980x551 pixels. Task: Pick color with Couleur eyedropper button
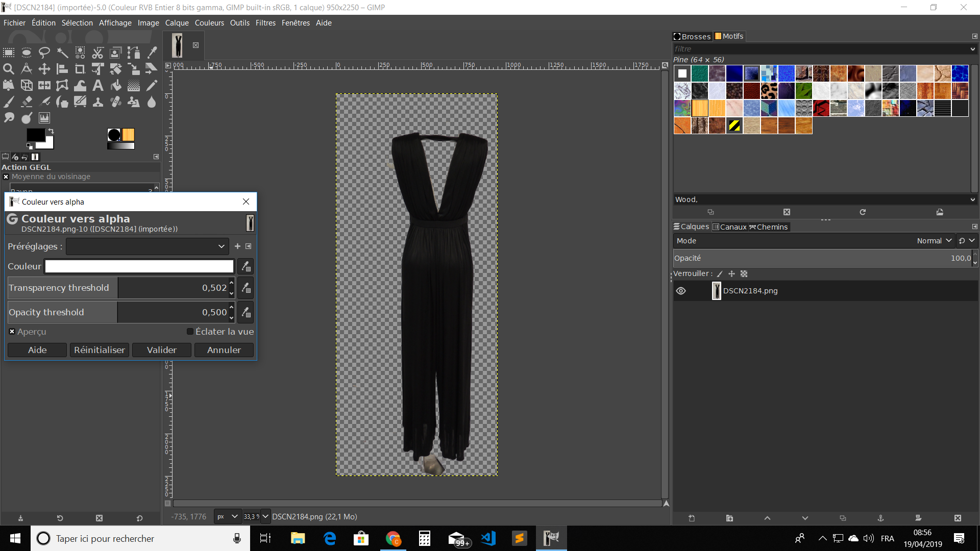[x=246, y=266]
